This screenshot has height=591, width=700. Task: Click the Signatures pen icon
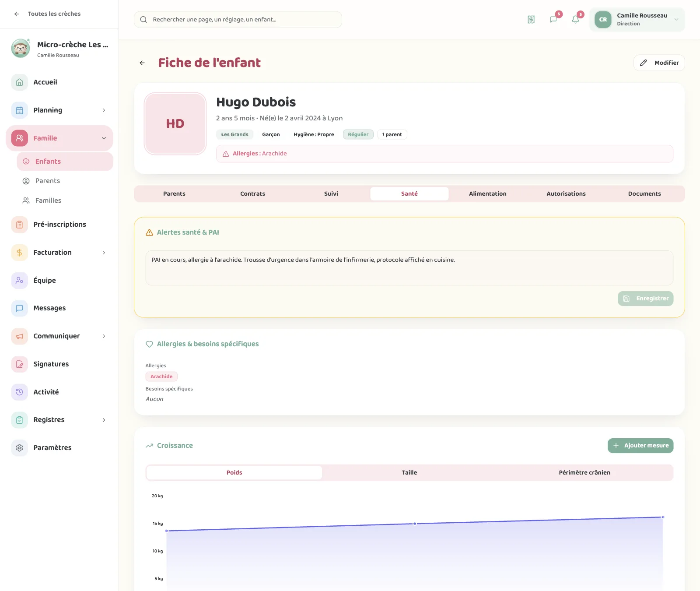point(20,364)
